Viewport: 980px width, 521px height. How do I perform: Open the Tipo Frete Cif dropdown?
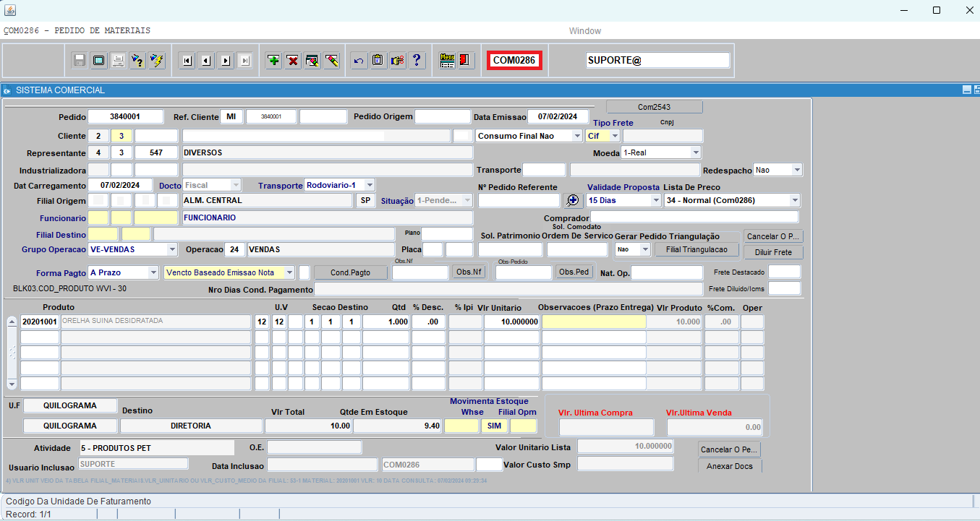click(615, 136)
